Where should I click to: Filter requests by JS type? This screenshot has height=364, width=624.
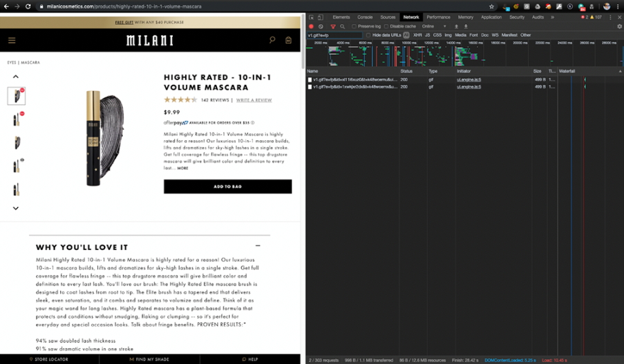click(428, 35)
